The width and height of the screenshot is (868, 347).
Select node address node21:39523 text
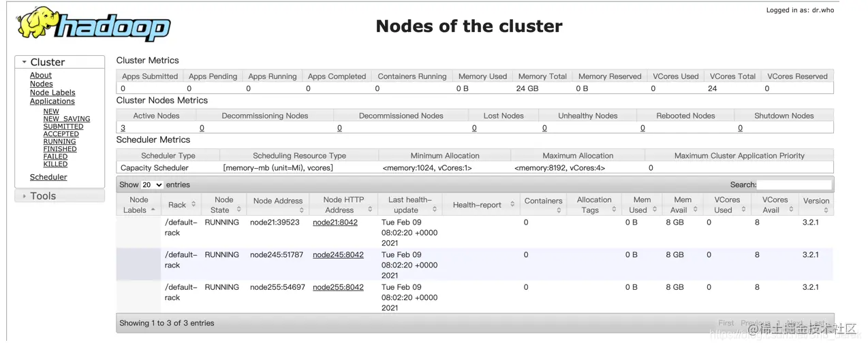point(275,222)
